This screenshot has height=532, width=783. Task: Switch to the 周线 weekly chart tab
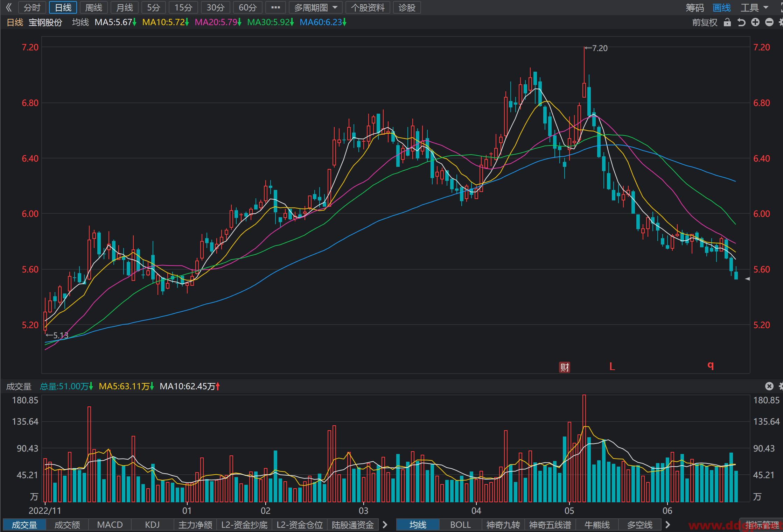pyautogui.click(x=94, y=7)
